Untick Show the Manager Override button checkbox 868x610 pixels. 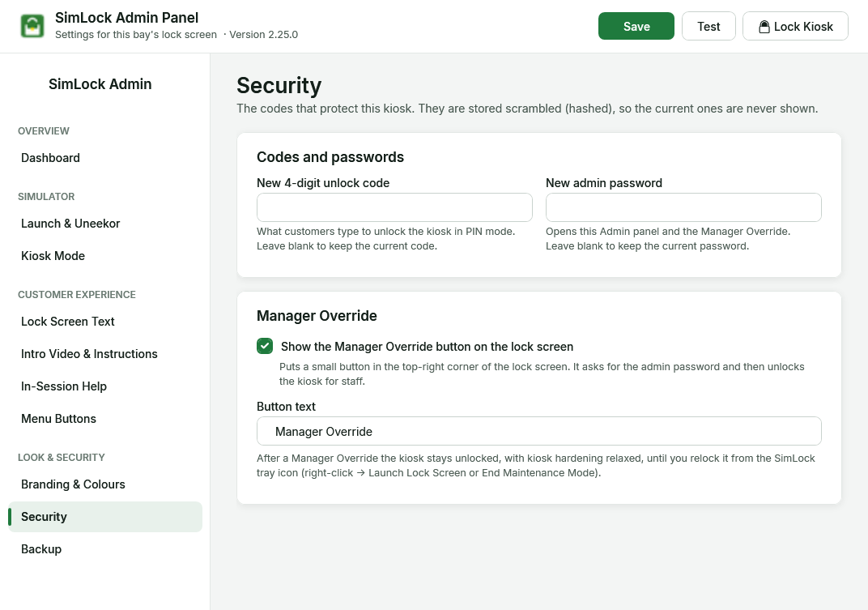click(x=265, y=346)
